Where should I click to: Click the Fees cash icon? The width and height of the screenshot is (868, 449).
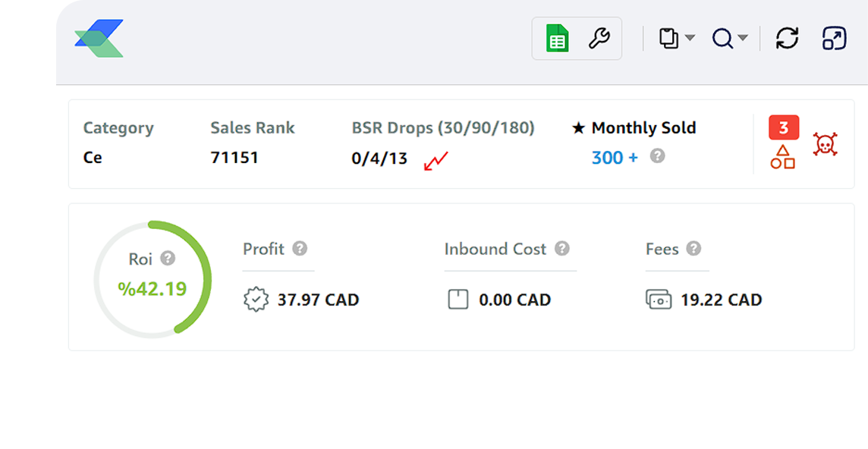(659, 299)
